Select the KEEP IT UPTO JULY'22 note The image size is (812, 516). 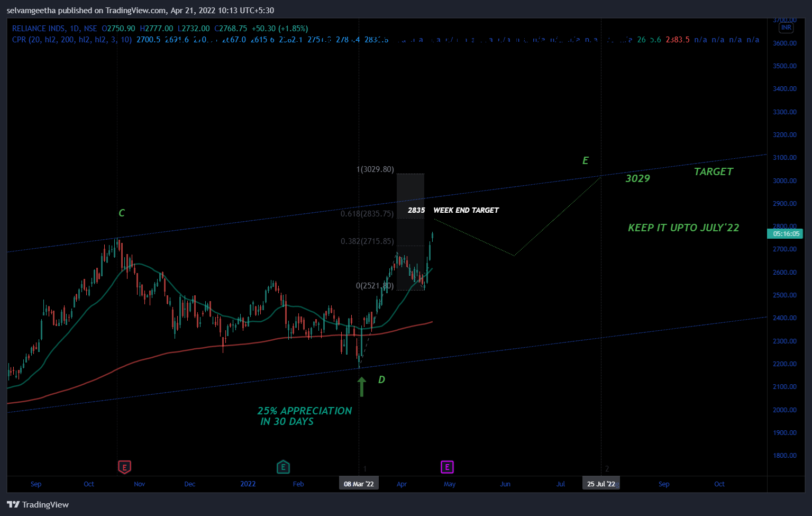point(683,228)
